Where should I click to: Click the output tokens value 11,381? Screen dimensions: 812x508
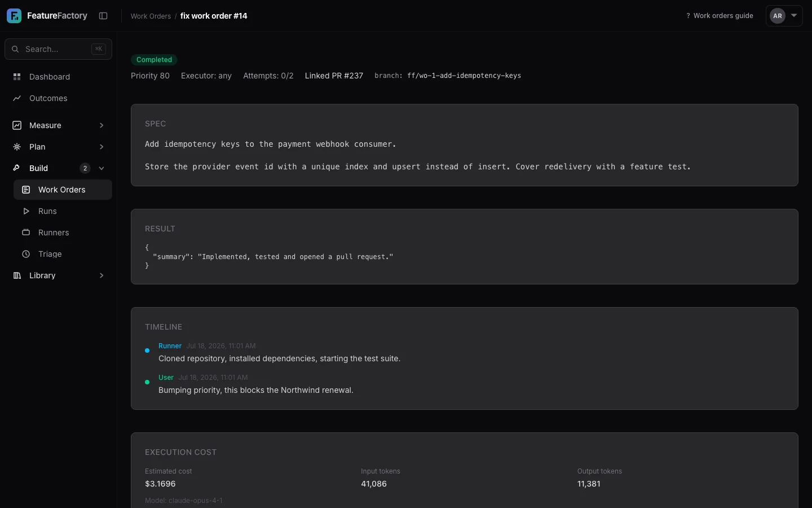coord(589,484)
